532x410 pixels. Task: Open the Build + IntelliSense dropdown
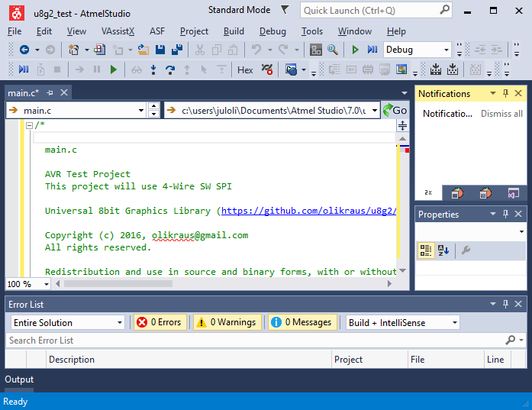[402, 322]
